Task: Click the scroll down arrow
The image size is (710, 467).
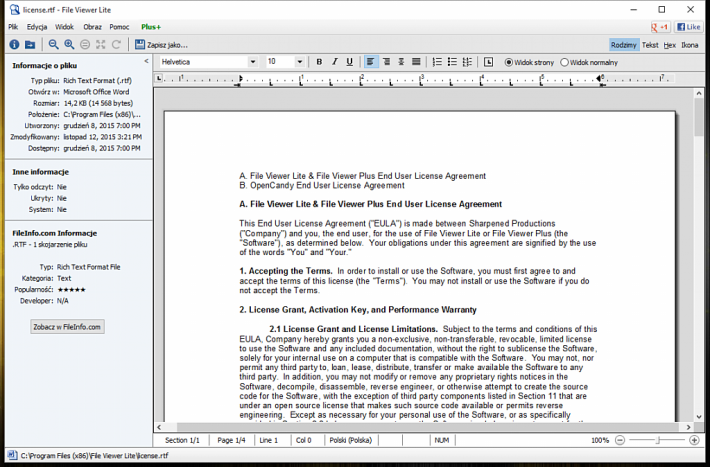Action: 699,416
